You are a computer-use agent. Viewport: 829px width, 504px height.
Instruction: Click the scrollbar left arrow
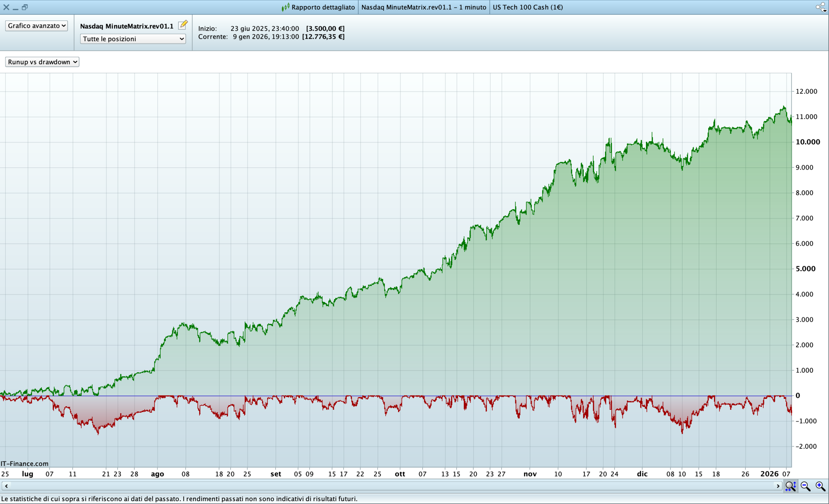point(6,486)
